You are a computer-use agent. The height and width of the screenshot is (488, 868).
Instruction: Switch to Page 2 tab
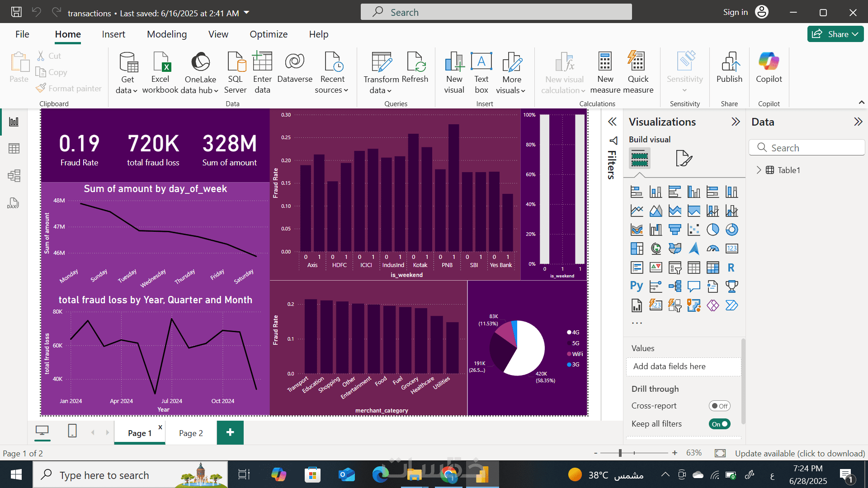click(x=191, y=433)
